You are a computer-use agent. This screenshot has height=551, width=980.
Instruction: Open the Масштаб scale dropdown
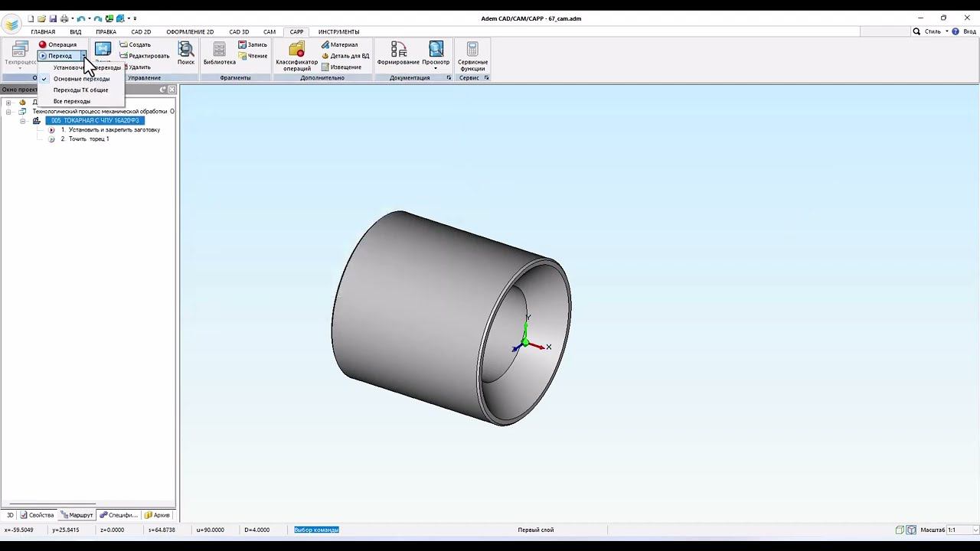point(975,530)
